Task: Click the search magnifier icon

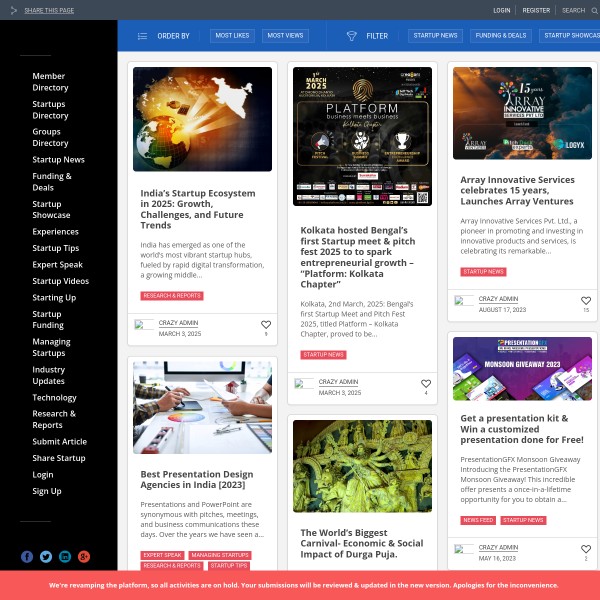Action: pyautogui.click(x=594, y=11)
